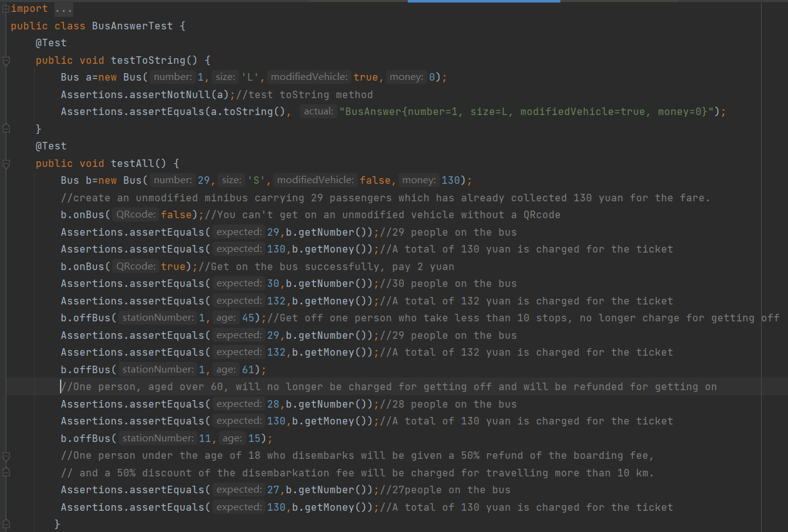Click the comment "One person, aged over 60"

point(388,387)
